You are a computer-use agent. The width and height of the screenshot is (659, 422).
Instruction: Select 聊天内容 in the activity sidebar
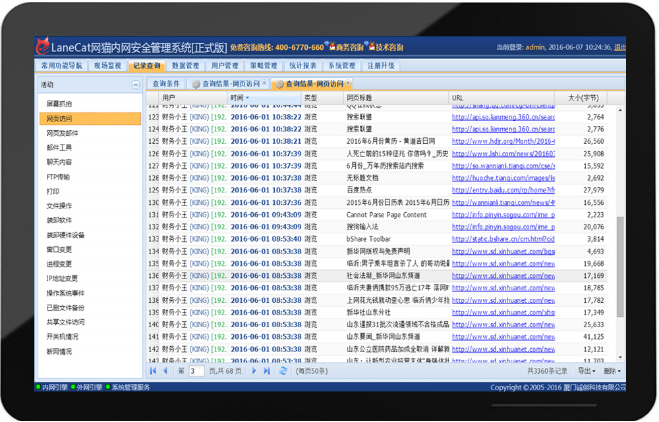59,162
